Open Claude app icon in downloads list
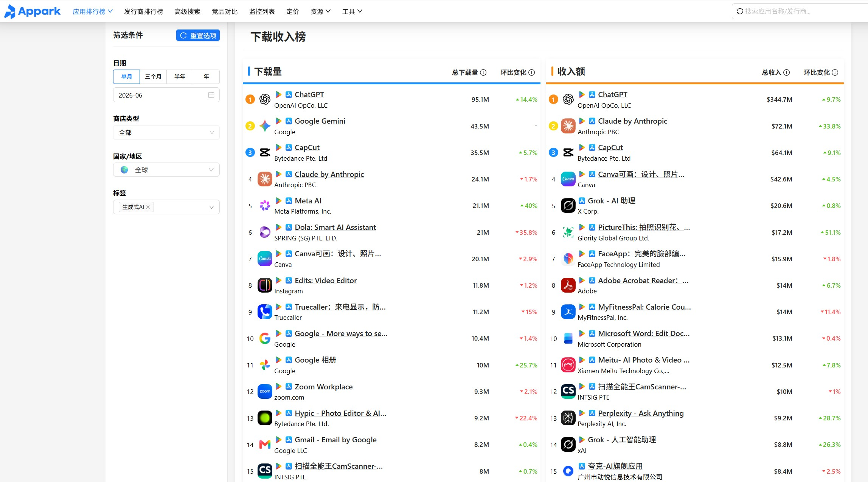Viewport: 868px width, 482px height. (265, 179)
